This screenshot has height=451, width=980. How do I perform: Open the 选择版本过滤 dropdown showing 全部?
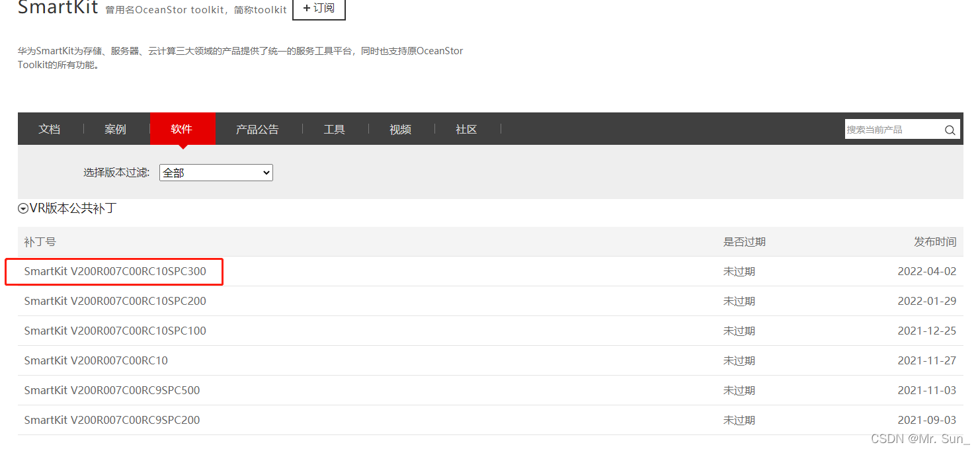tap(216, 173)
